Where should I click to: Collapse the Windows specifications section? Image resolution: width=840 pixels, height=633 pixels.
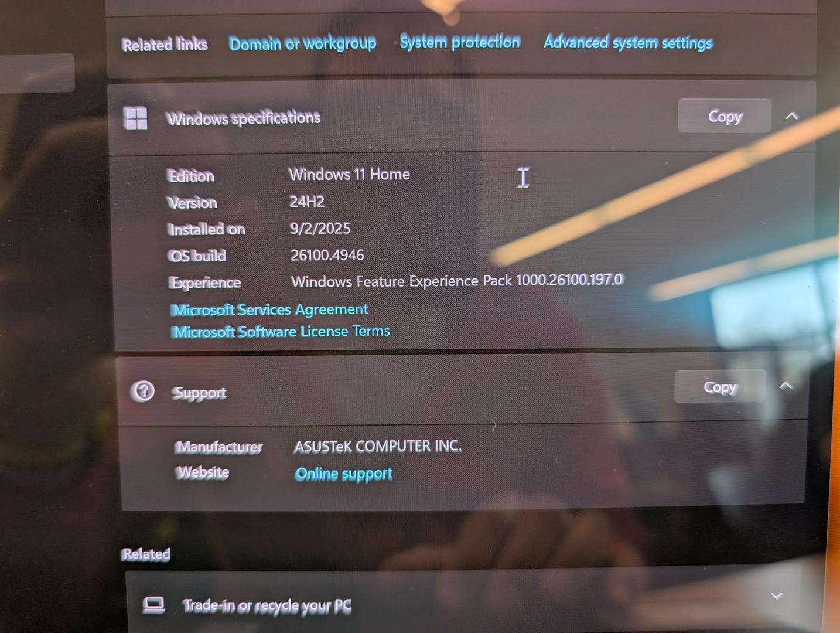click(x=792, y=115)
